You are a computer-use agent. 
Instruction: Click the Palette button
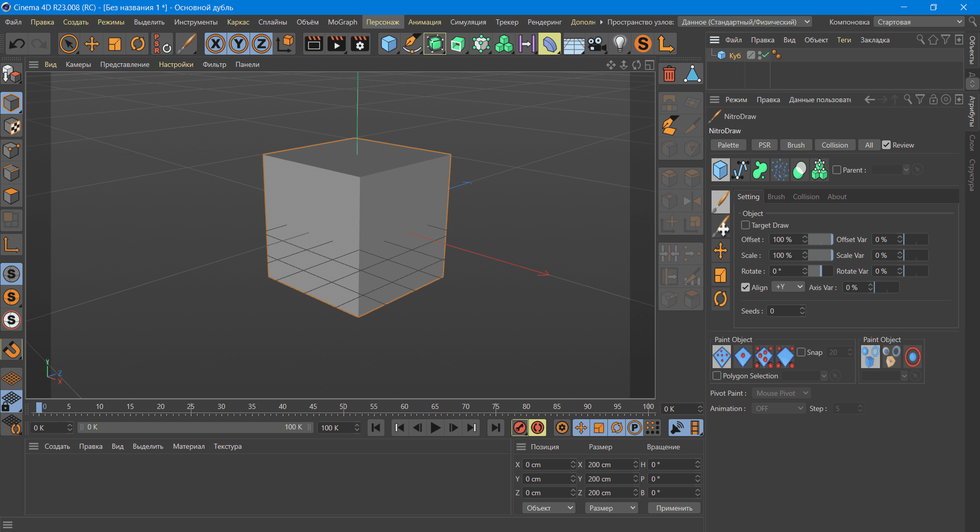(x=728, y=145)
